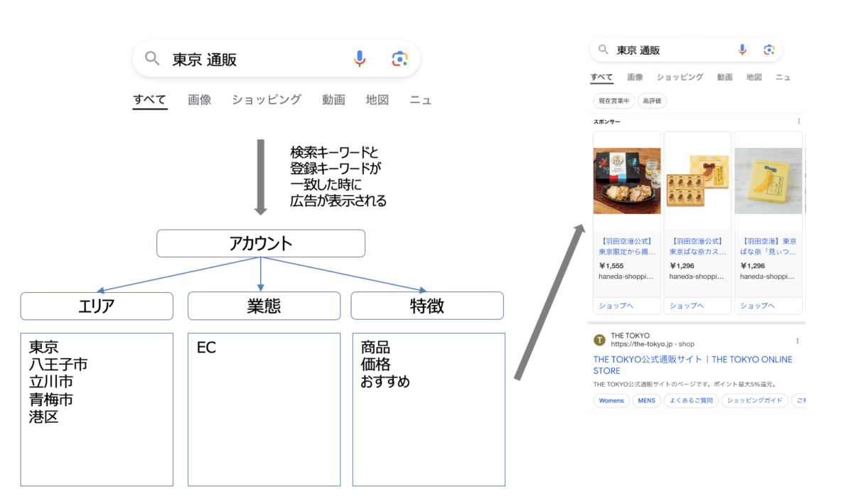Open the 画像 tab under the large search bar
853x504 pixels.
point(200,100)
